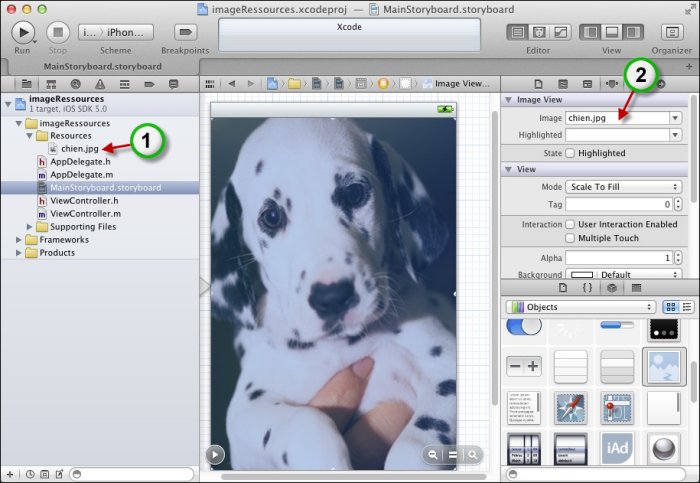Enable the Multiple Touch checkbox

click(x=570, y=238)
